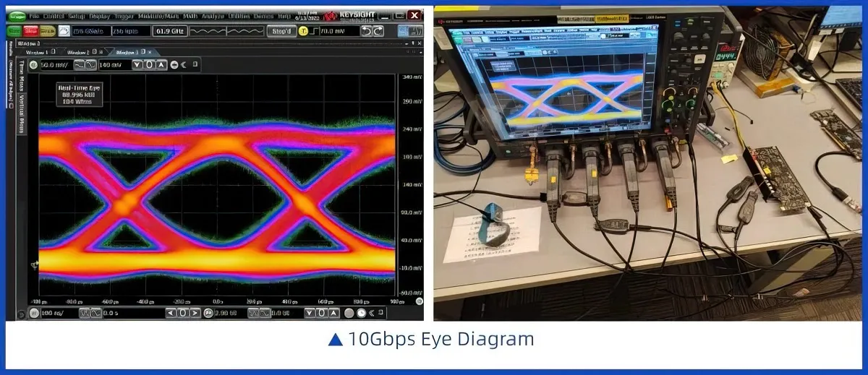Click the green Run acquisition button

(x=13, y=31)
